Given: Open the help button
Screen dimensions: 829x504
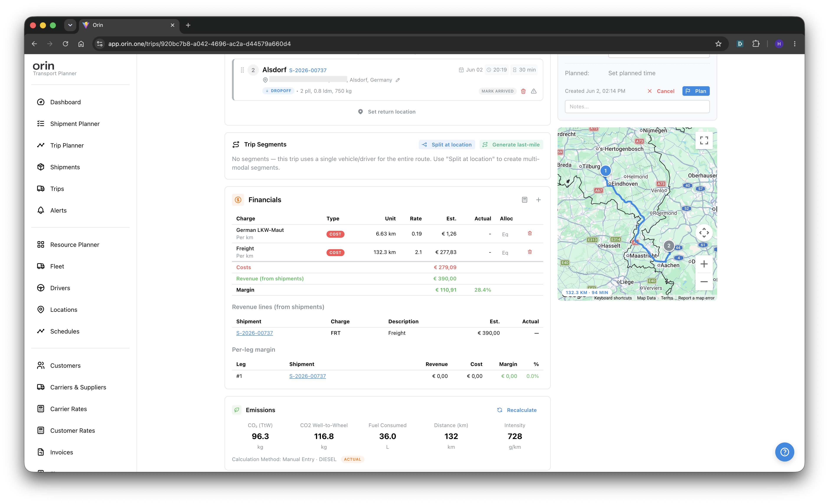Looking at the screenshot, I should tap(784, 452).
